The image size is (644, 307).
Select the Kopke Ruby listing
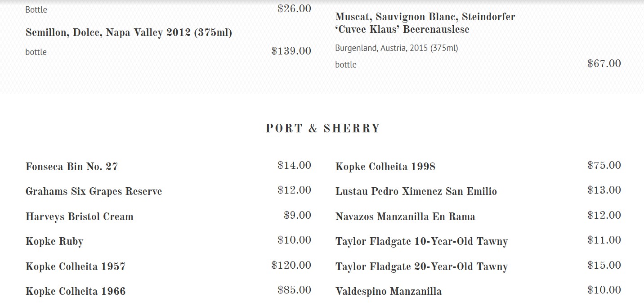(x=54, y=241)
